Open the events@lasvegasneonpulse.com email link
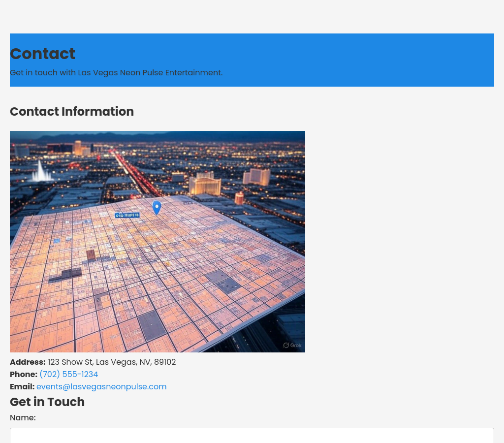Screen dimensions: 504x443 [101, 387]
